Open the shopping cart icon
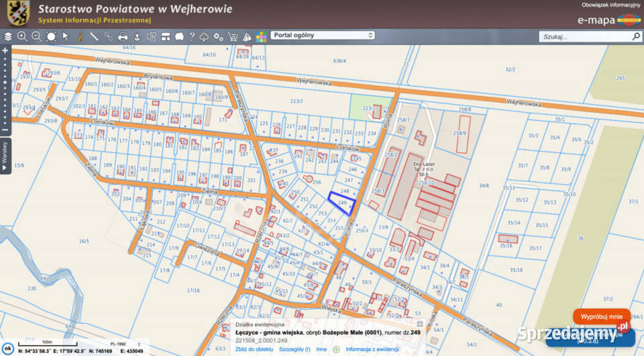 tap(233, 36)
